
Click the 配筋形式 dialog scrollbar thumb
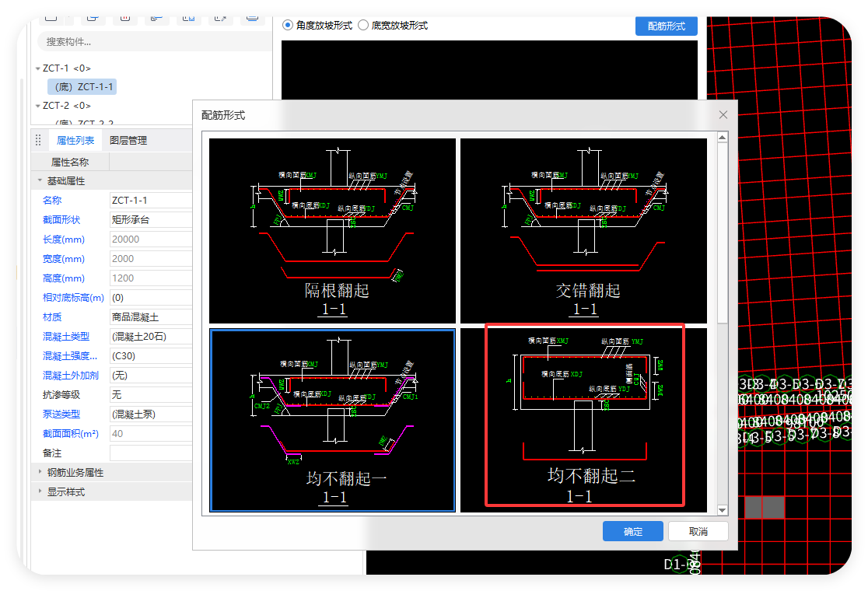click(x=723, y=233)
